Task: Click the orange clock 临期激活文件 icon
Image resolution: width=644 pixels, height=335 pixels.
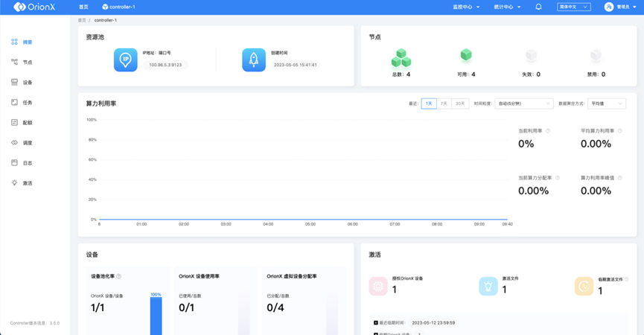Action: point(584,286)
